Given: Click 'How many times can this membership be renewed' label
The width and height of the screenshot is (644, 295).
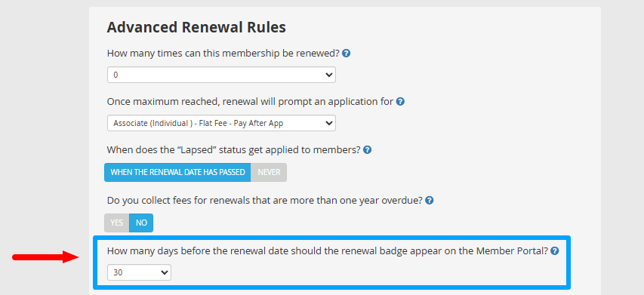Looking at the screenshot, I should click(x=223, y=54).
